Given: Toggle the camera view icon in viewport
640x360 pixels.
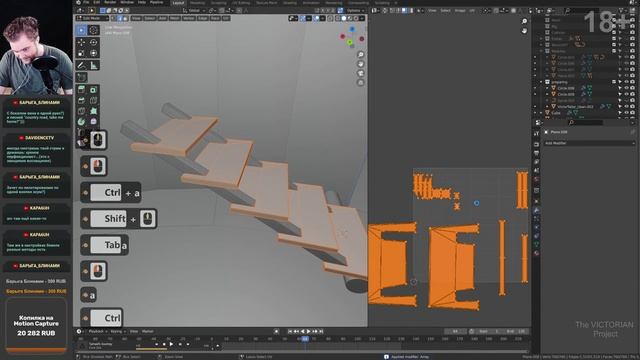Looking at the screenshot, I should [360, 73].
